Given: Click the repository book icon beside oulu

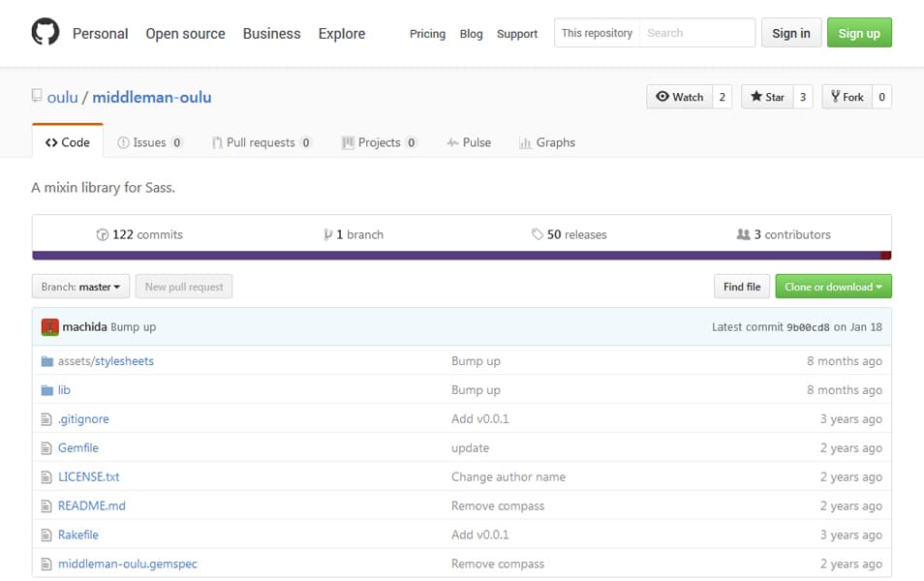Looking at the screenshot, I should click(x=37, y=96).
